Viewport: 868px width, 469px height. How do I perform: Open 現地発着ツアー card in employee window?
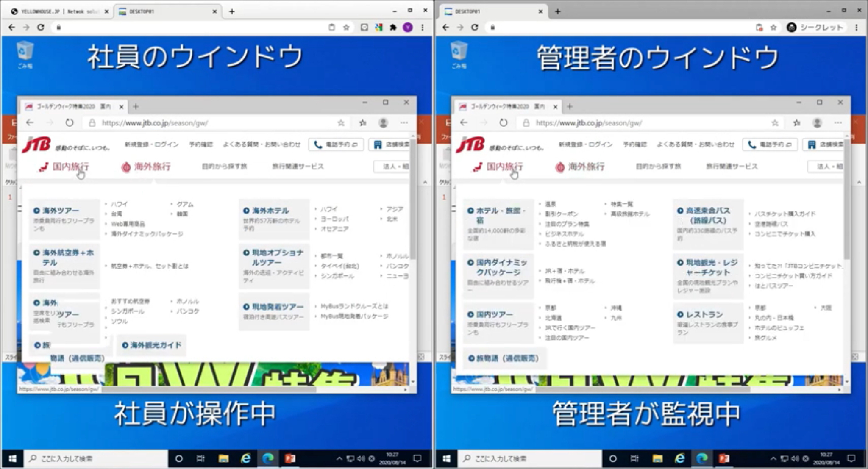coord(274,311)
